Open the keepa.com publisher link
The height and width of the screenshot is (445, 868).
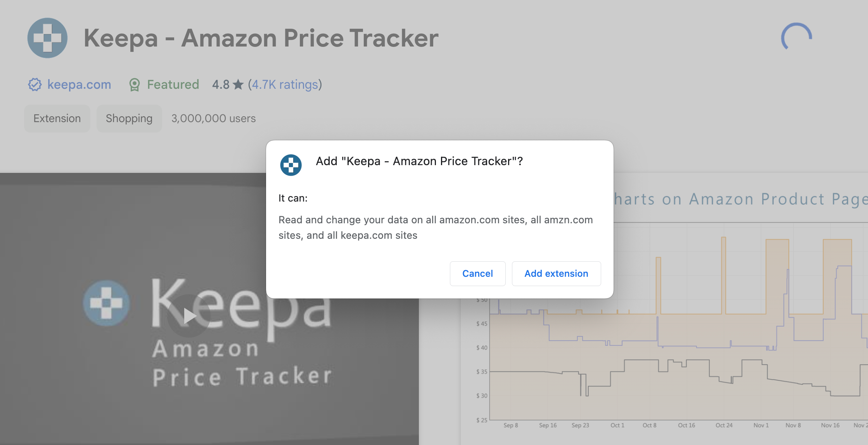[x=79, y=85]
